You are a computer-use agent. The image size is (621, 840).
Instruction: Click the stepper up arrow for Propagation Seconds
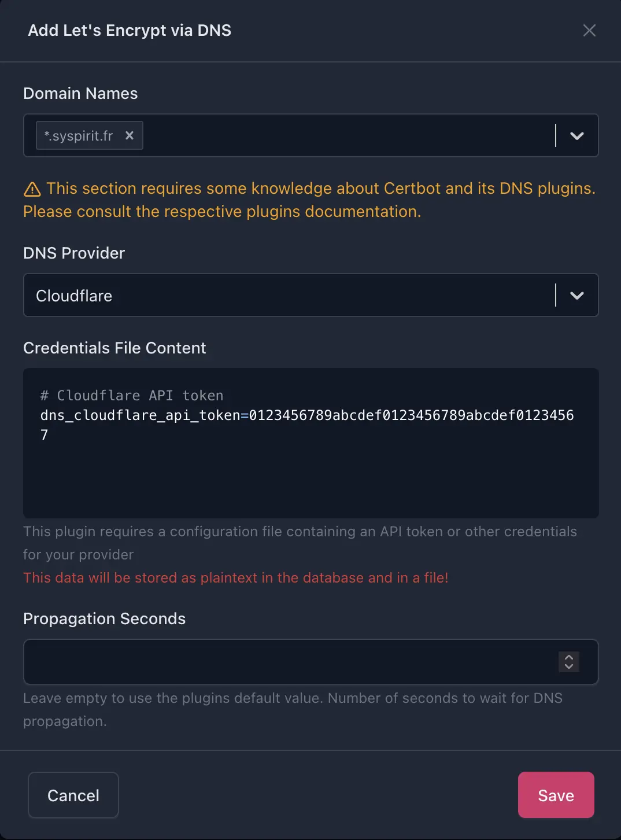[568, 658]
